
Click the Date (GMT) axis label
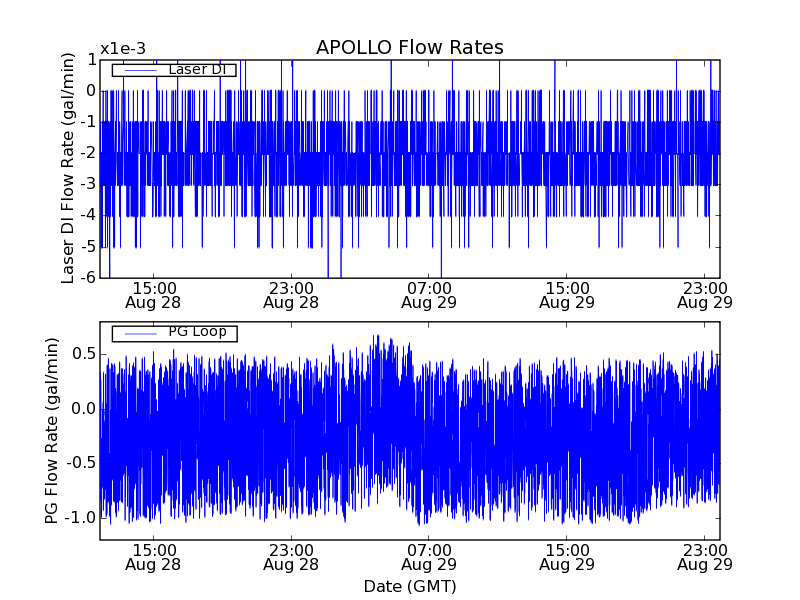[x=410, y=587]
